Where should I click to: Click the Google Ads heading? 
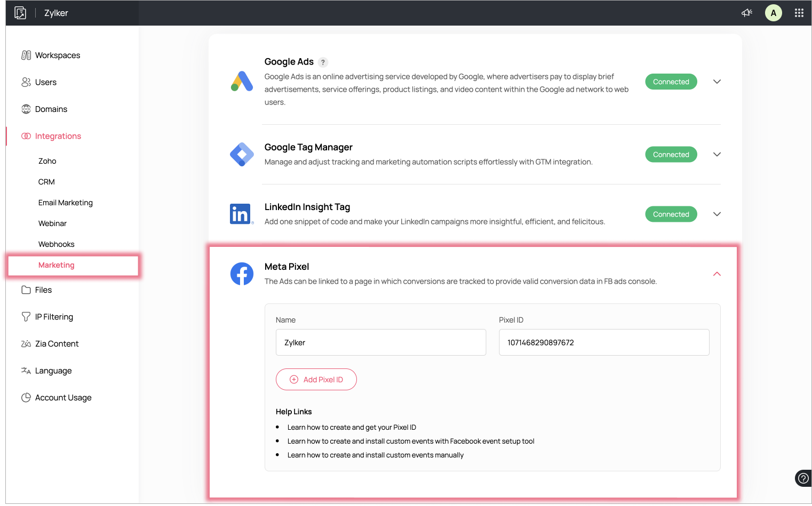(289, 62)
